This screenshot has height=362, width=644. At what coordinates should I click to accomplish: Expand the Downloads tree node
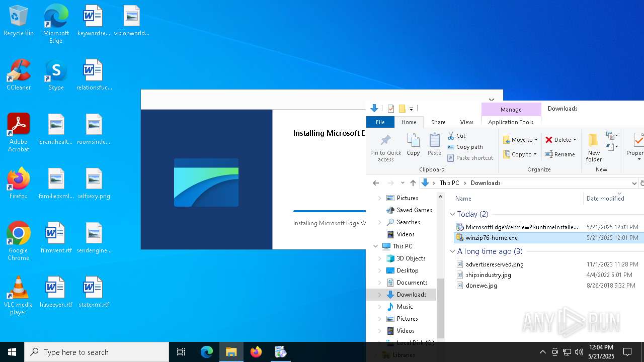[x=380, y=295]
